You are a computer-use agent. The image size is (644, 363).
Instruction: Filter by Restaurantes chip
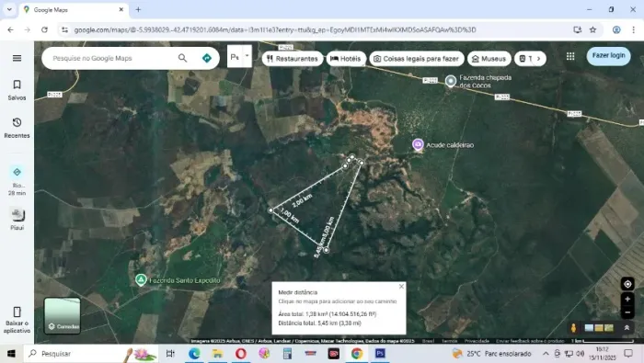(292, 59)
